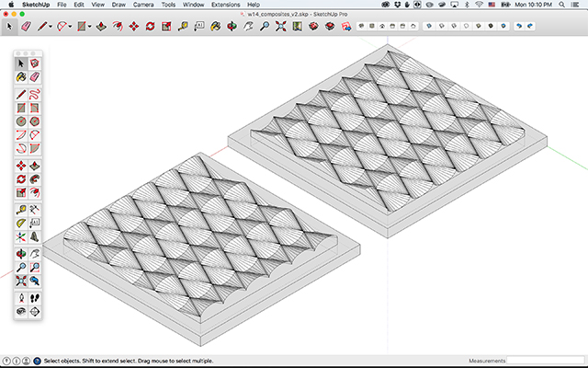
Task: Select the Orbit tool in the top toolbar
Action: coord(232,27)
